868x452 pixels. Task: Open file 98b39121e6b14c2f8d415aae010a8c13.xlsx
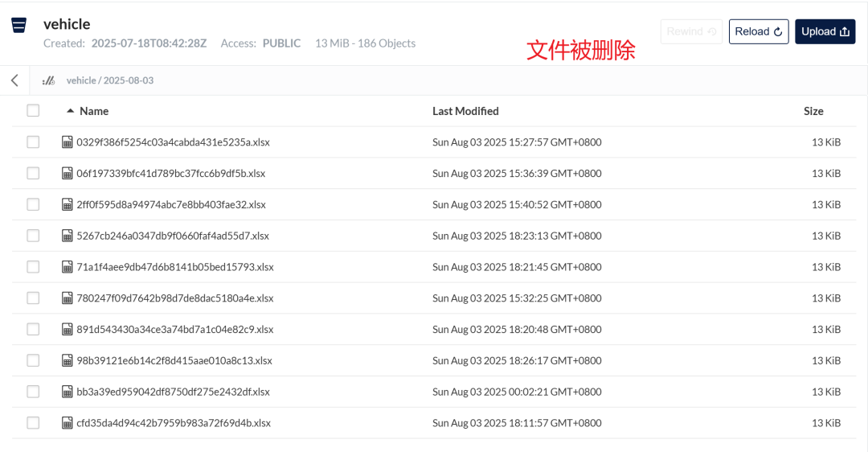[174, 360]
